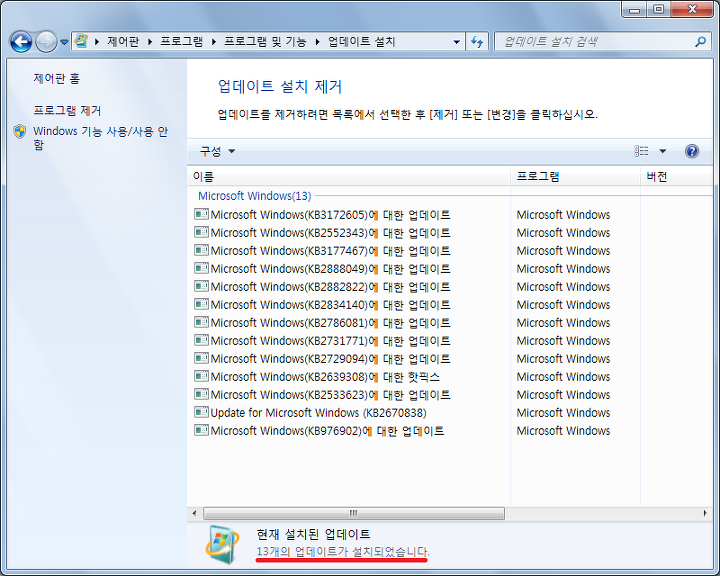This screenshot has height=576, width=720.
Task: Click the icon of the KB2882822 row
Action: pos(201,286)
